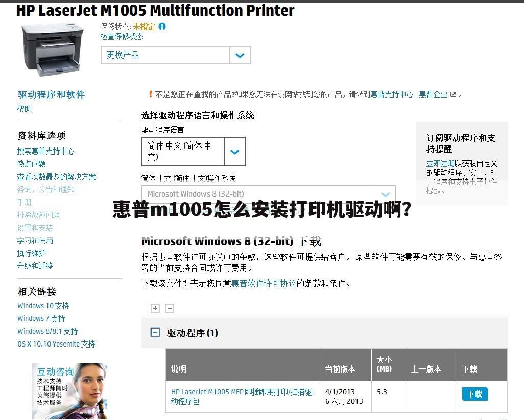This screenshot has width=524, height=420.
Task: Open 查看次数最多的解决方案 link
Action: pos(57,177)
